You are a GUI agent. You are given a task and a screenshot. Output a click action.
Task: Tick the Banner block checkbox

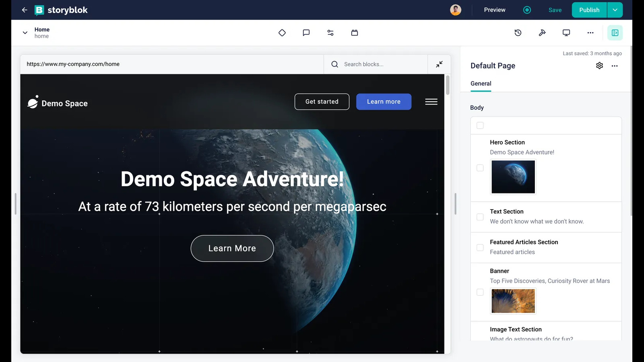click(480, 292)
